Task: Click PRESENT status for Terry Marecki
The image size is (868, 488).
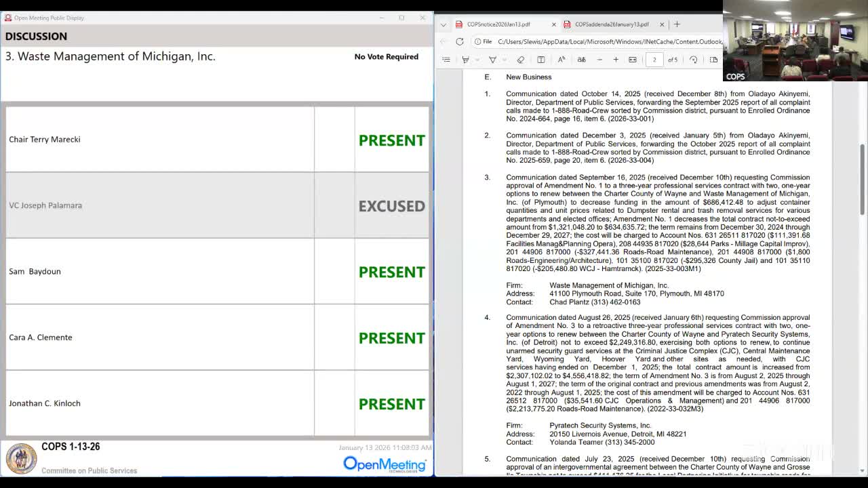Action: 392,140
